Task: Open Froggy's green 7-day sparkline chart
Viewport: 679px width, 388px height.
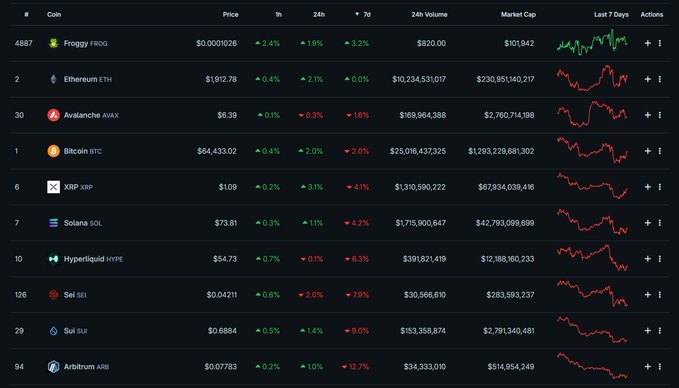Action: point(592,41)
